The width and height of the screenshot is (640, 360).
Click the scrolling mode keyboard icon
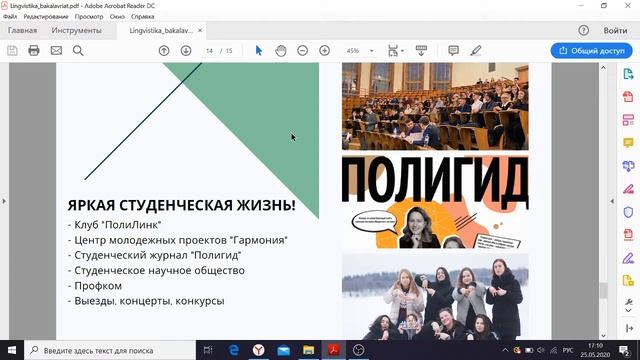(421, 51)
